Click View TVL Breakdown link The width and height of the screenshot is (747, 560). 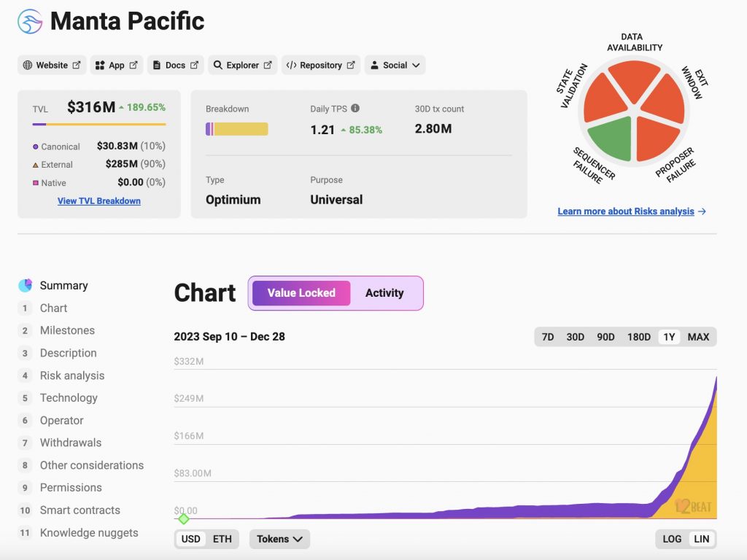coord(99,201)
